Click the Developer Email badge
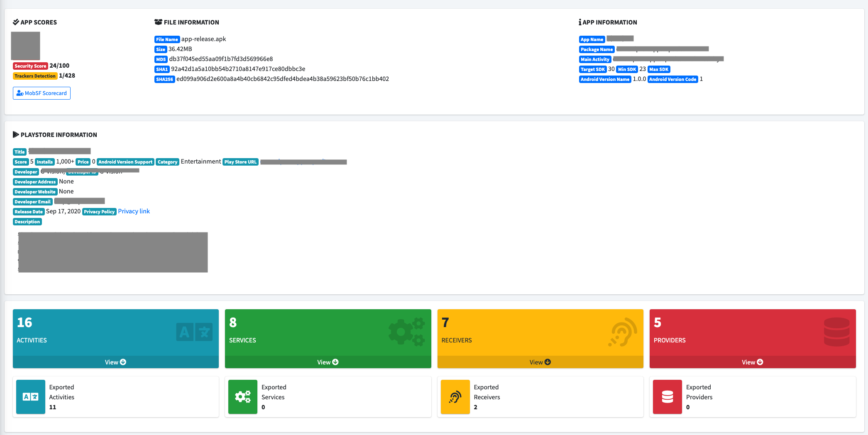 click(32, 202)
